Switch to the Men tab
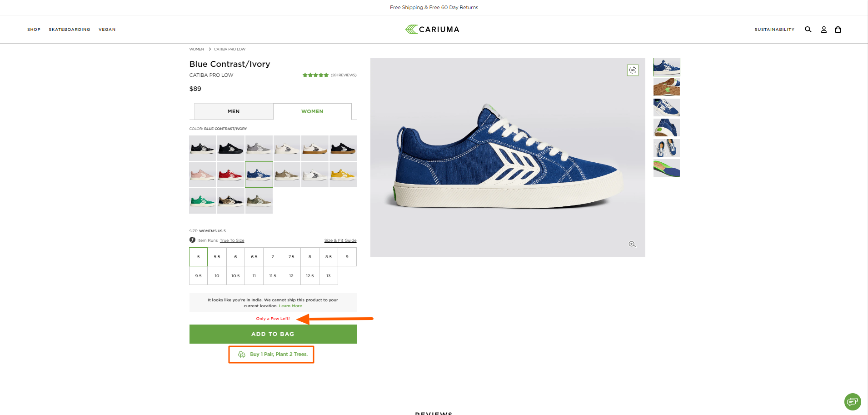Viewport: 868px width, 415px height. click(234, 111)
